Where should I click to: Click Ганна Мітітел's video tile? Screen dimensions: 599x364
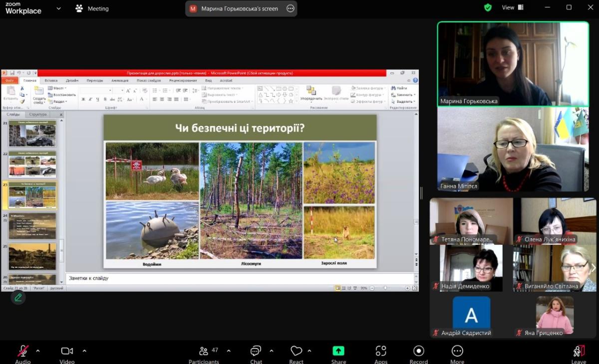(x=513, y=150)
